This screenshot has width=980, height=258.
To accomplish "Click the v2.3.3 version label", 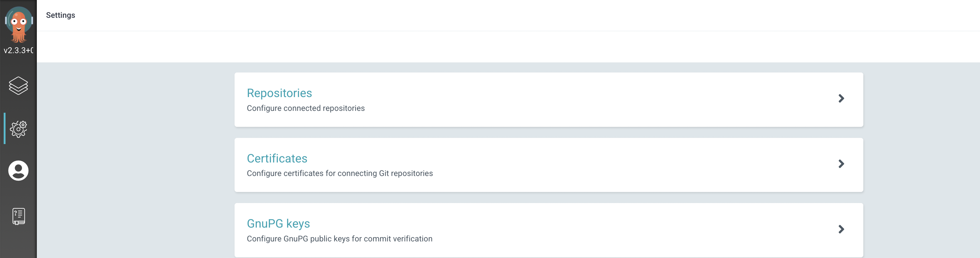I will tap(18, 50).
